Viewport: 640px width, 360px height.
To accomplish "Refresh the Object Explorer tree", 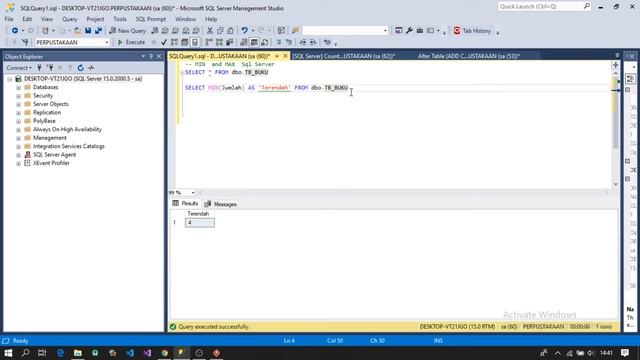I will 80,68.
